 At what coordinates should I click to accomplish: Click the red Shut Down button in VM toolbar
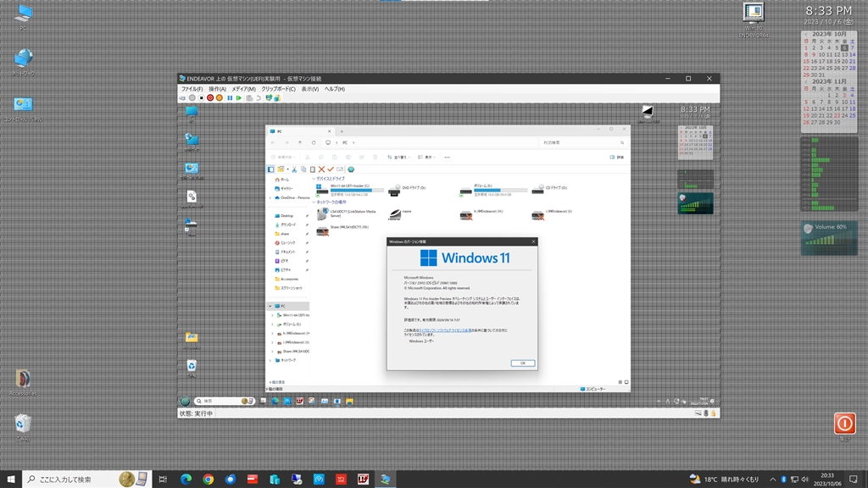point(210,98)
